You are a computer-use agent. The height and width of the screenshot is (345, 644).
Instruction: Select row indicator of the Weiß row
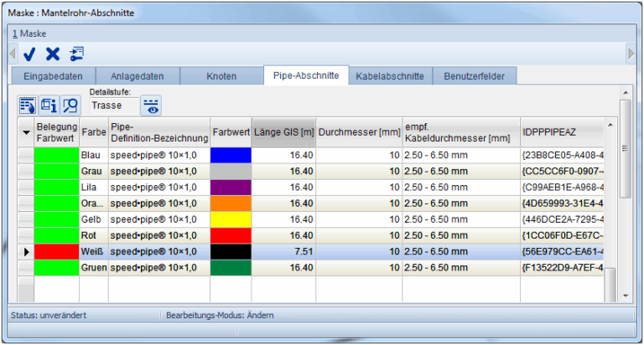[x=25, y=251]
